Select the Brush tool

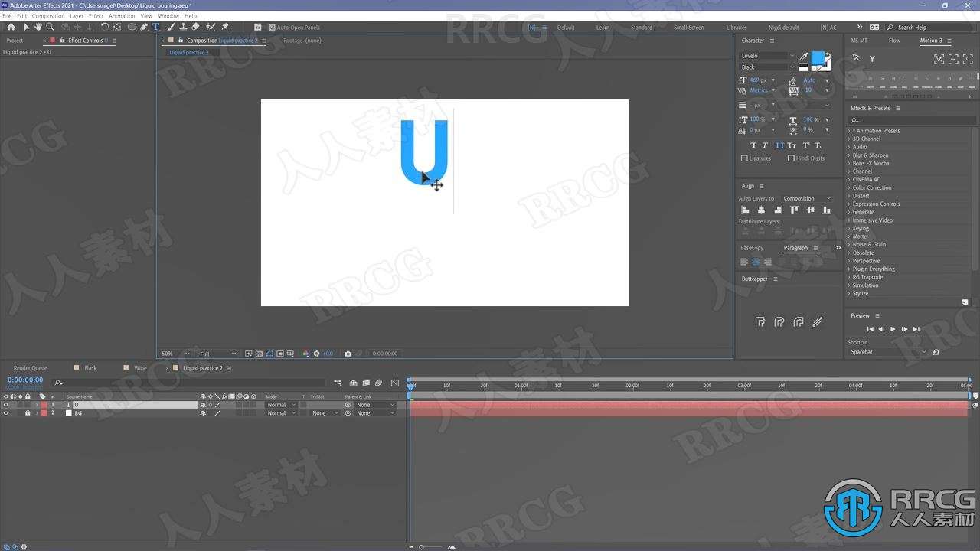170,28
